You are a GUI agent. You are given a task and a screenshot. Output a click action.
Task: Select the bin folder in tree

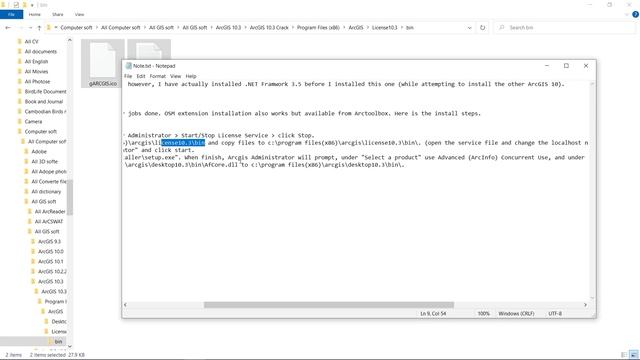click(58, 341)
